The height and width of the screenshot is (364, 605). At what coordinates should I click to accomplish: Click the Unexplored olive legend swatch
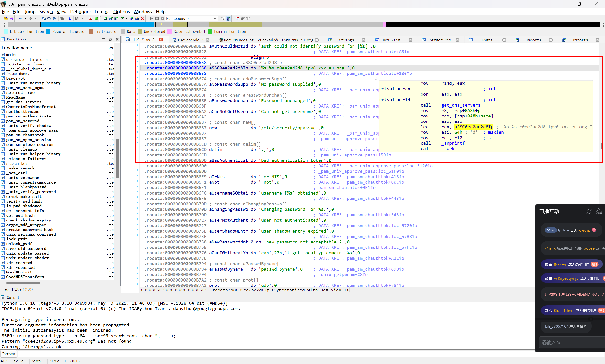pyautogui.click(x=140, y=31)
